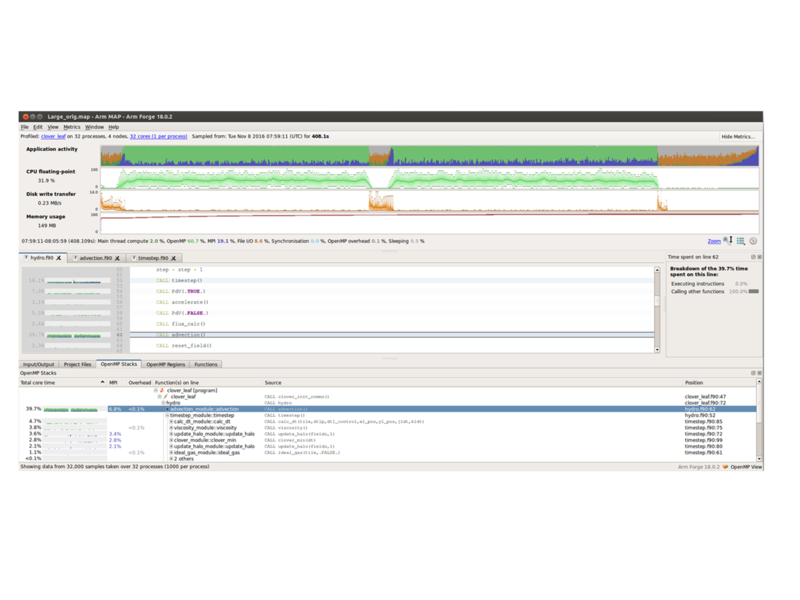Switch to the advection.f90 source tab
Screen dimensions: 800x600
coord(95,258)
